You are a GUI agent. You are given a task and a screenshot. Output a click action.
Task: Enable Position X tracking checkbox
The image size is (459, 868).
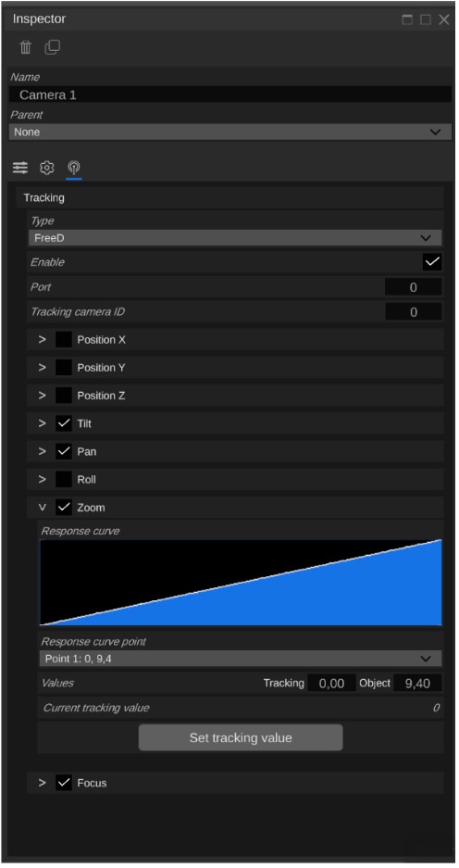click(x=64, y=339)
